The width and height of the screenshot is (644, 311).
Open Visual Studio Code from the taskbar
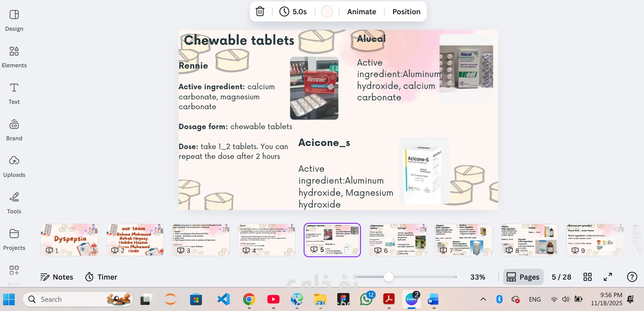(x=224, y=300)
